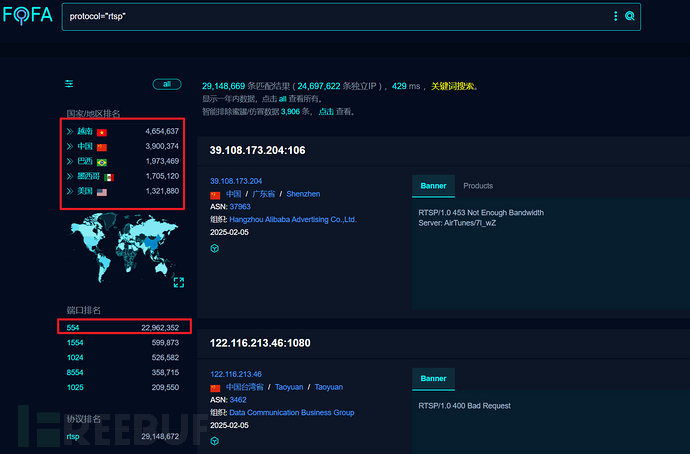The width and height of the screenshot is (690, 454).
Task: Filter results by 越南
Action: pos(85,131)
